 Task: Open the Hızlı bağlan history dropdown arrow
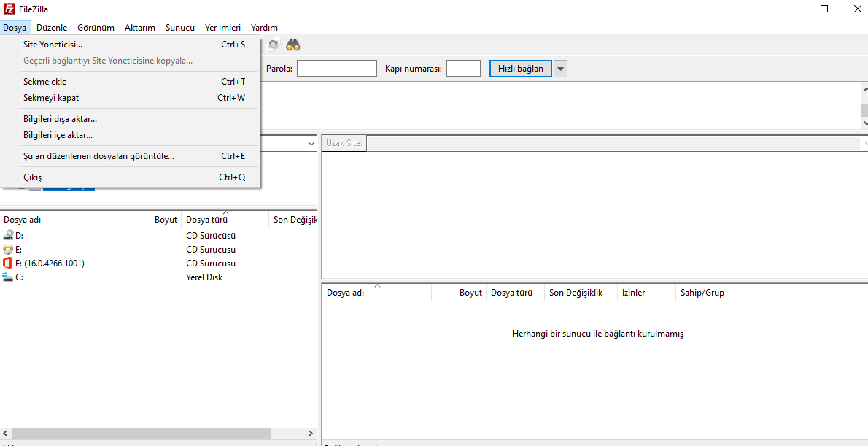pyautogui.click(x=560, y=69)
